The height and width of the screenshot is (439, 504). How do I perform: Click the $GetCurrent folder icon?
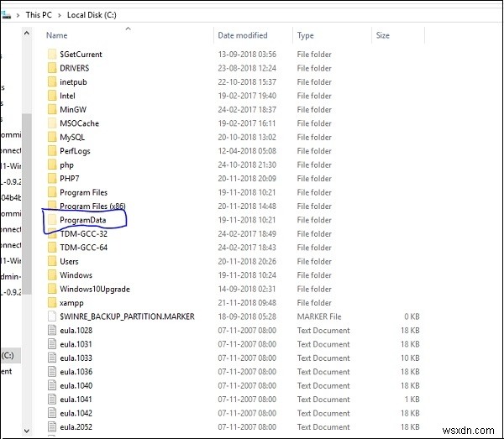click(x=52, y=55)
